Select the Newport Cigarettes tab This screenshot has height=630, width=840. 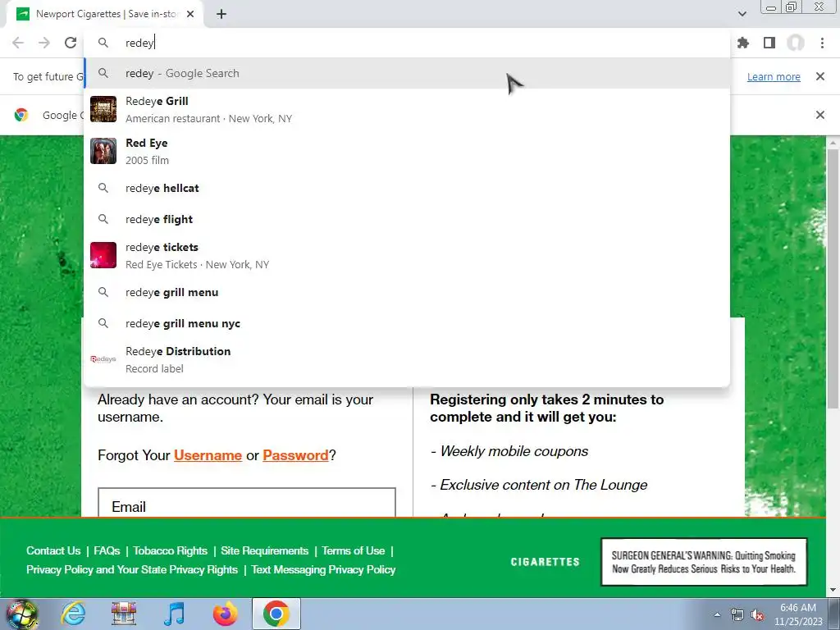pos(106,15)
